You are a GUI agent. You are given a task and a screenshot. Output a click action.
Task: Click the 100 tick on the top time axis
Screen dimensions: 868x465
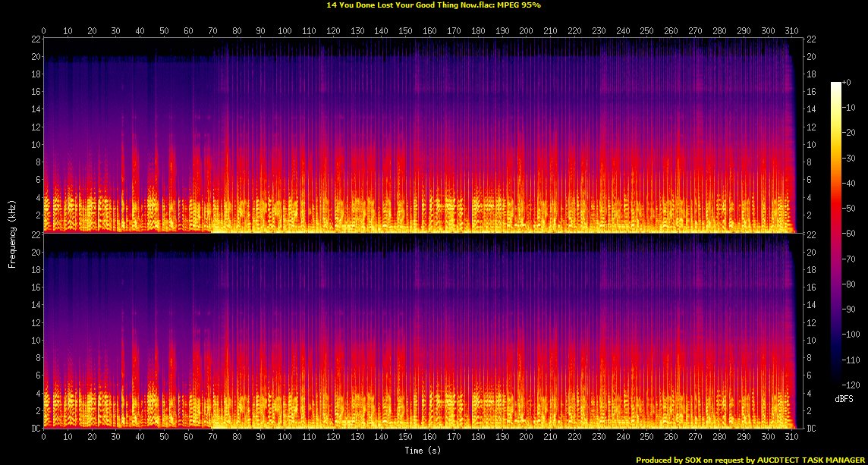coord(285,31)
